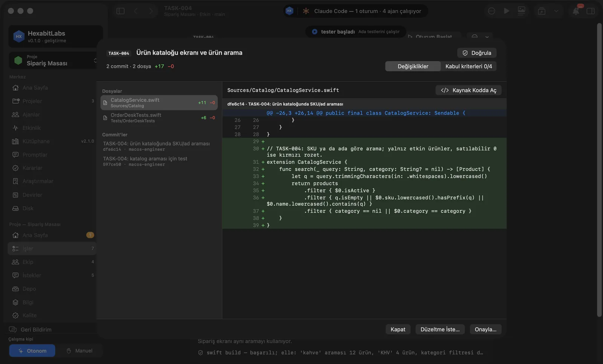Click the Araştırmalar sidebar icon
This screenshot has width=603, height=364.
pos(15,181)
